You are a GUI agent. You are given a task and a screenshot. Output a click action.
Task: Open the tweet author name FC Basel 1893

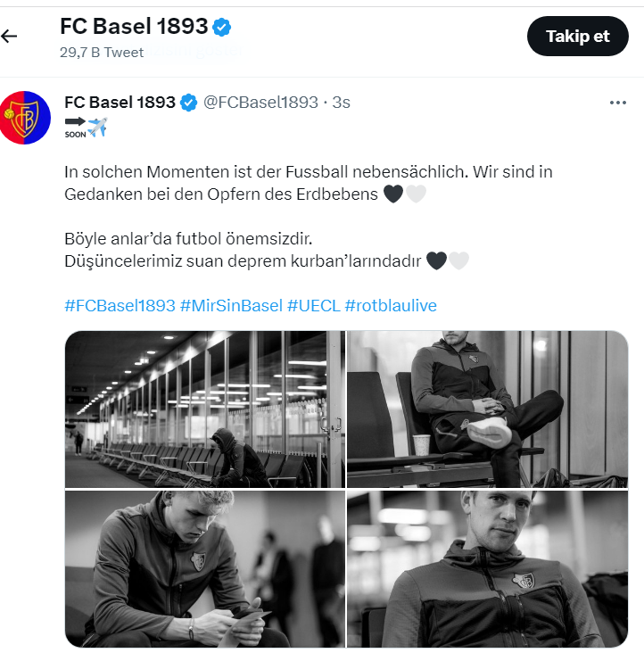[120, 103]
